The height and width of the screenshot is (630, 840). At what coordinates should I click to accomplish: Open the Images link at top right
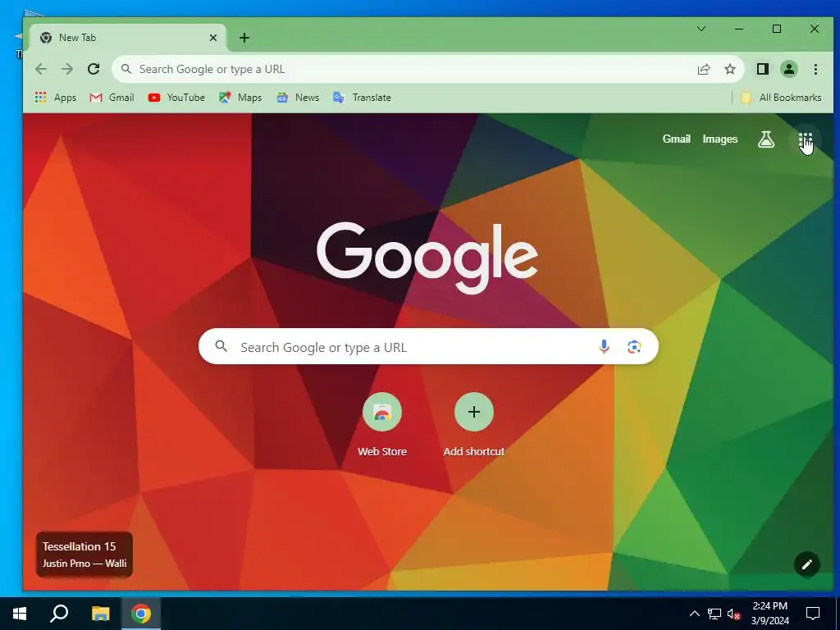click(720, 139)
